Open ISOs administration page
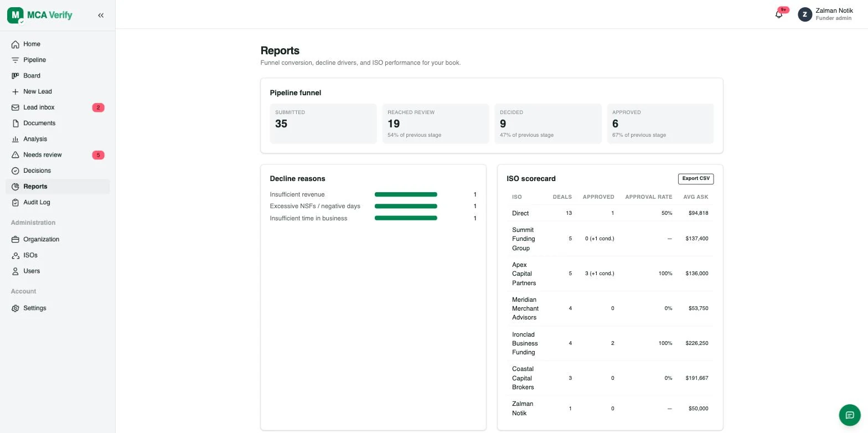868x433 pixels. coord(58,255)
